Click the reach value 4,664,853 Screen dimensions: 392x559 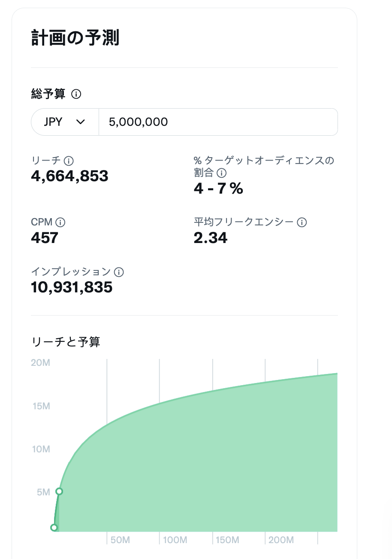(70, 176)
